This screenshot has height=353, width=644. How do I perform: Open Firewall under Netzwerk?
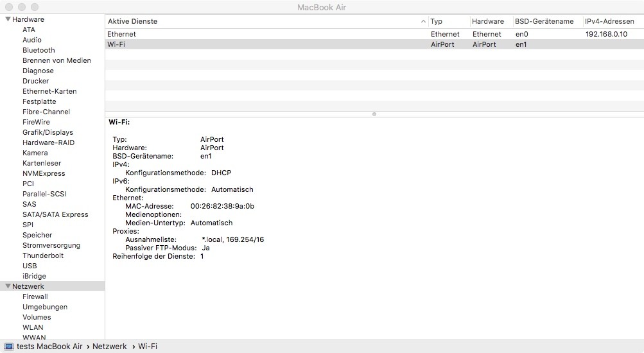click(x=35, y=297)
